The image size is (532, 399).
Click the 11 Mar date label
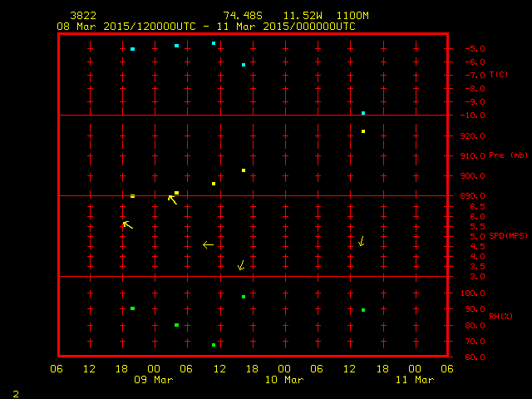[415, 380]
